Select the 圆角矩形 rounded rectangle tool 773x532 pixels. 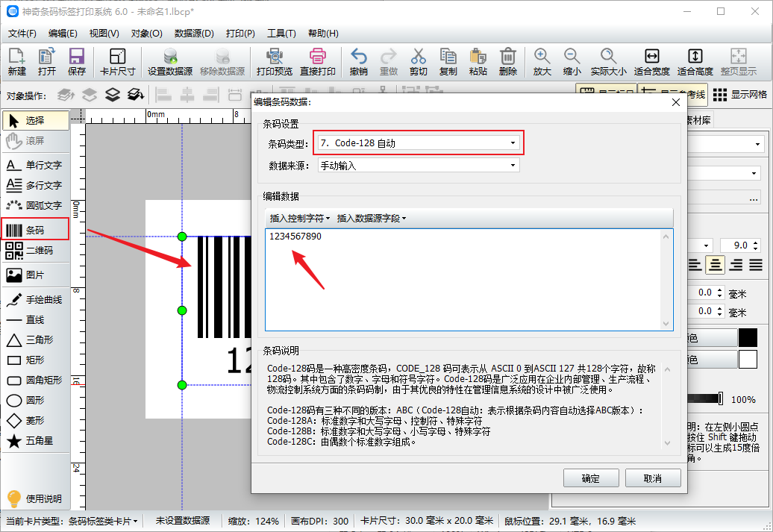(x=35, y=380)
